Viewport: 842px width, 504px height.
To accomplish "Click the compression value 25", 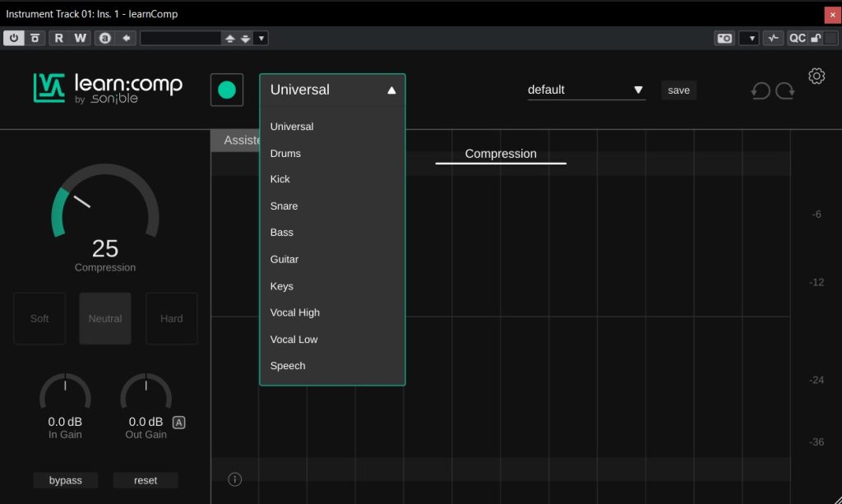I will click(x=105, y=248).
